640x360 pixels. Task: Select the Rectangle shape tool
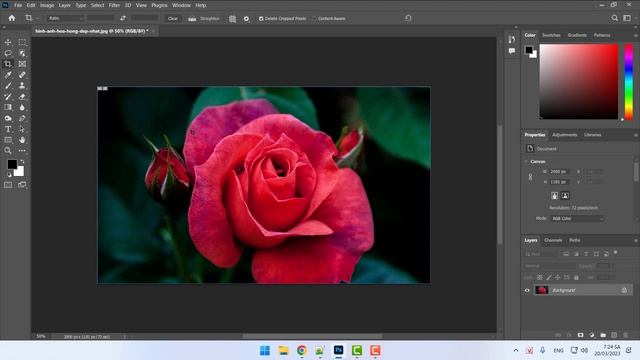8,140
